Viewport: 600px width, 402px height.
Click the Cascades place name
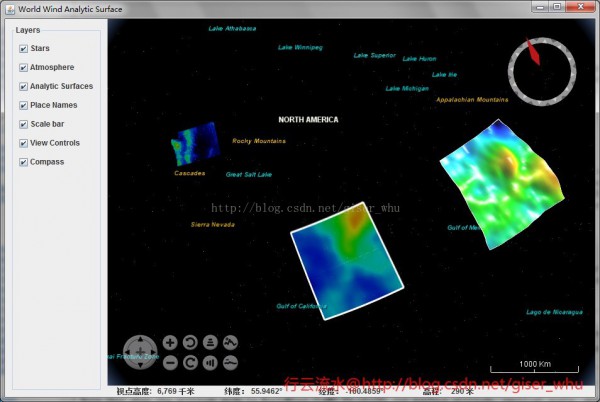click(190, 173)
